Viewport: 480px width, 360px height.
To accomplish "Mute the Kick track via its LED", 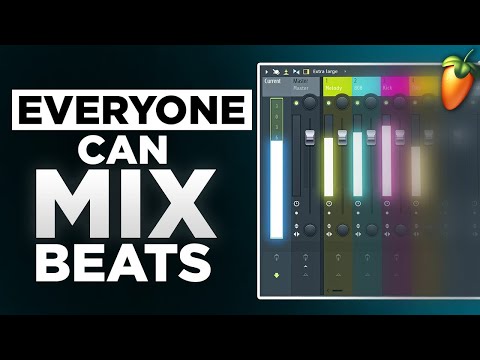I will (386, 103).
